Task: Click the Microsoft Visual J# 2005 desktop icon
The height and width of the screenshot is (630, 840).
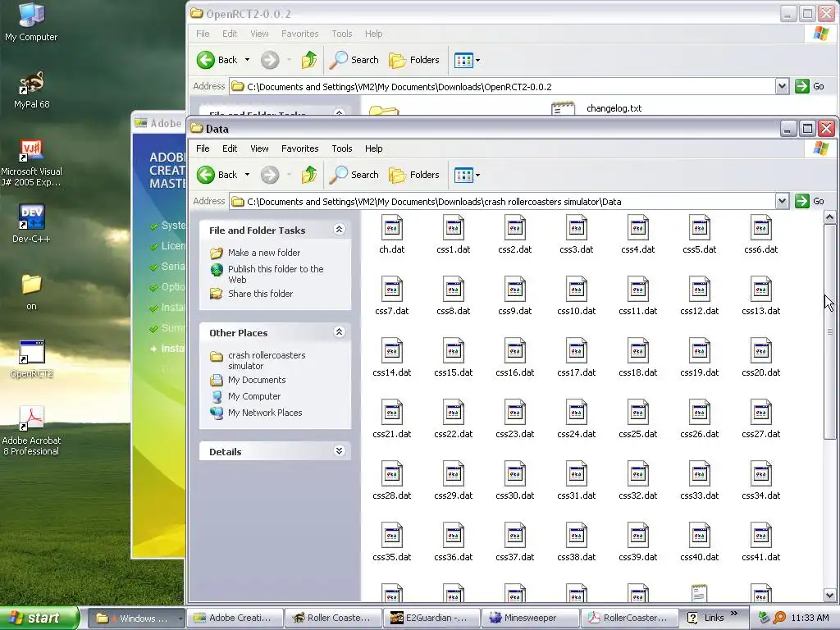Action: click(31, 163)
